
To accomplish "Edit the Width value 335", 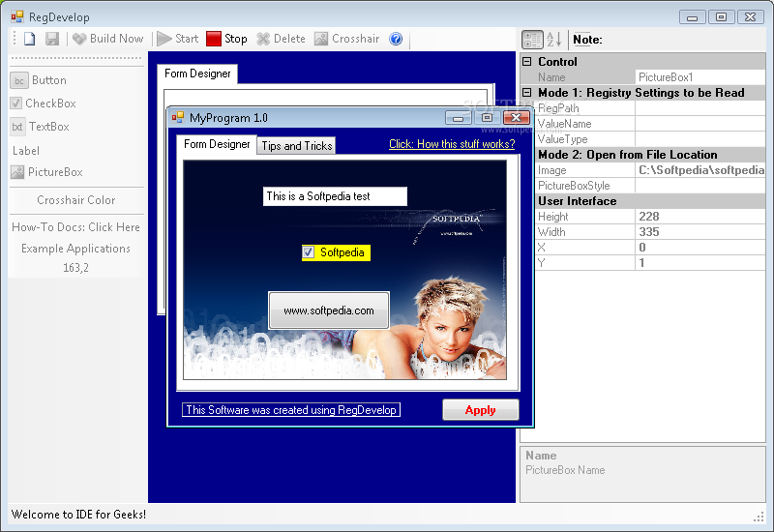I will tap(700, 232).
